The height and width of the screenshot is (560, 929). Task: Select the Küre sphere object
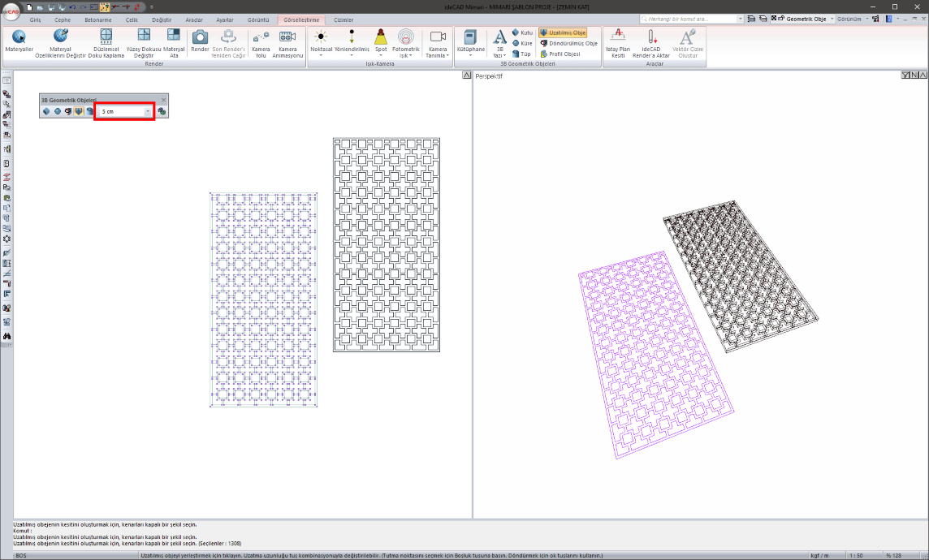(521, 43)
